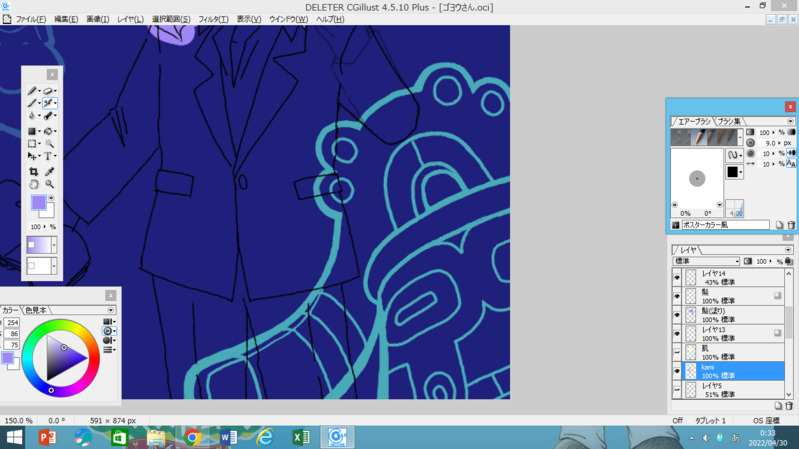This screenshot has width=799, height=449.
Task: Select the エアーブラシ tab
Action: click(694, 121)
